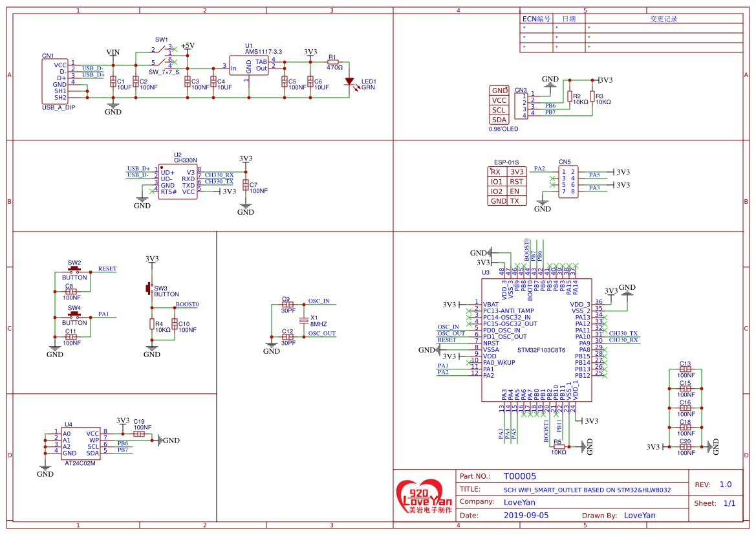Click capacitor C20 at bottom of bank
This screenshot has height=535, width=756.
pos(685,447)
